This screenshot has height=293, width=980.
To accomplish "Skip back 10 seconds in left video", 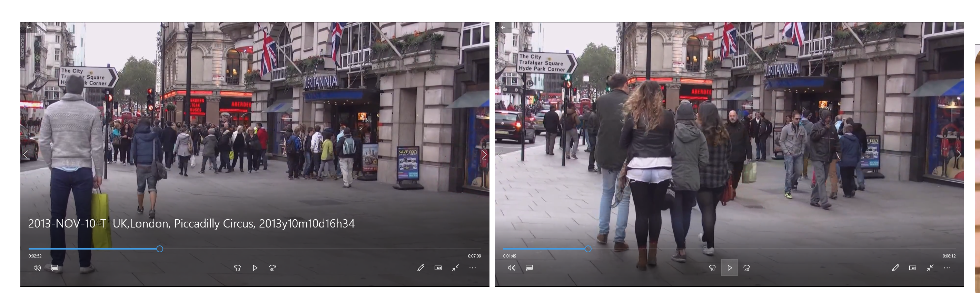I will pyautogui.click(x=237, y=268).
